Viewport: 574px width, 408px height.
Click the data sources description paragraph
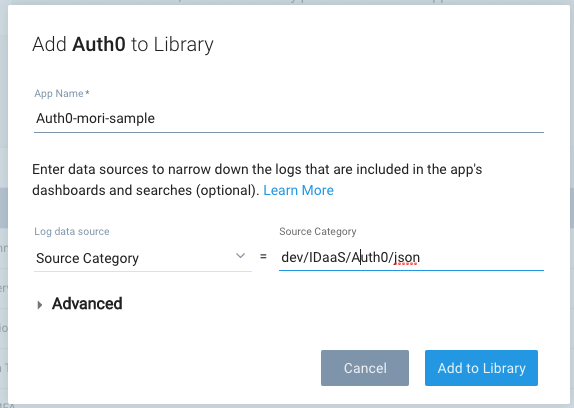(x=257, y=180)
